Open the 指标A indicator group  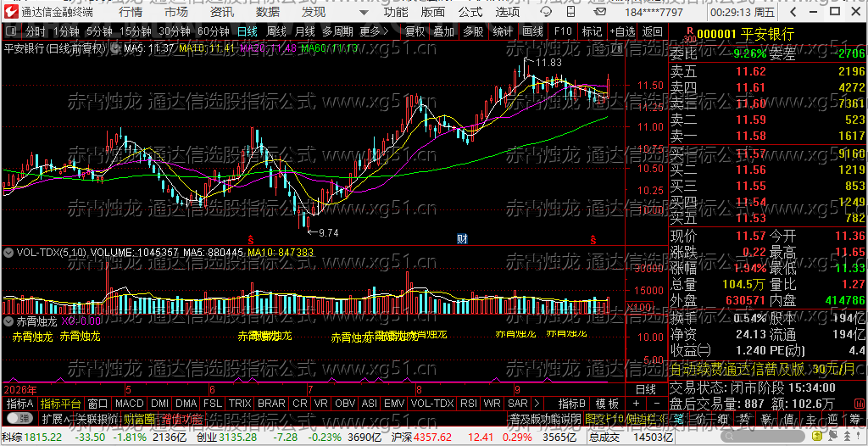click(20, 404)
